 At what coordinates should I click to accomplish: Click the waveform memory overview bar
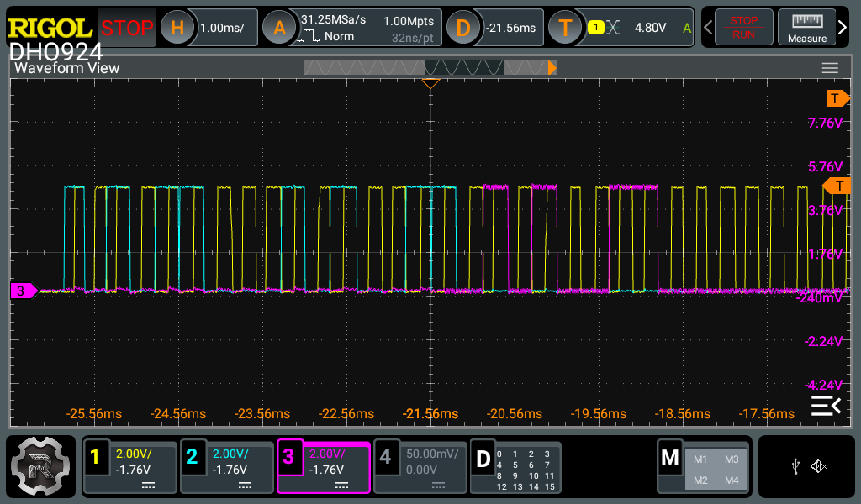pos(429,67)
